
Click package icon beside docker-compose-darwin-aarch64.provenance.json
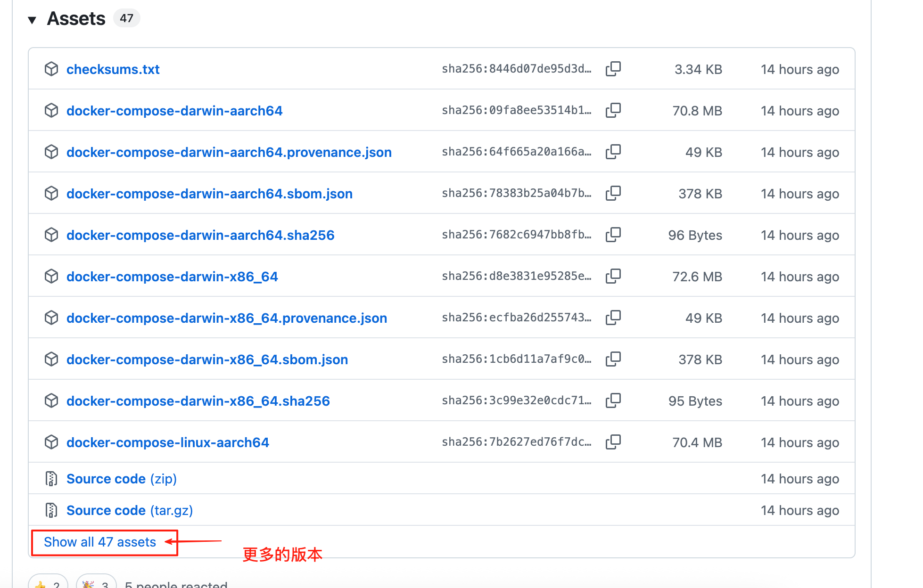51,152
